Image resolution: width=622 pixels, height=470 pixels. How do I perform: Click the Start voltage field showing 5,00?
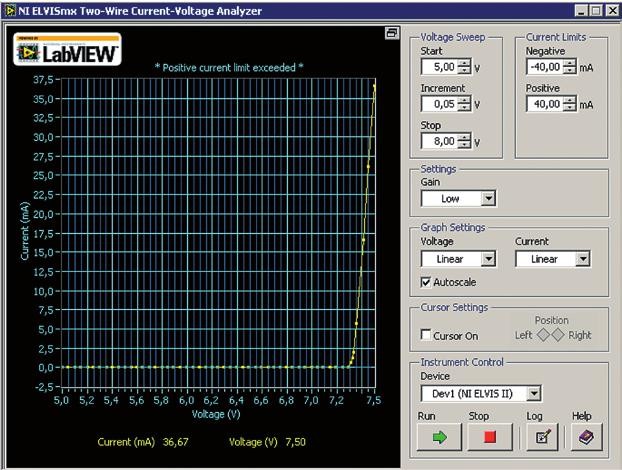click(x=439, y=67)
